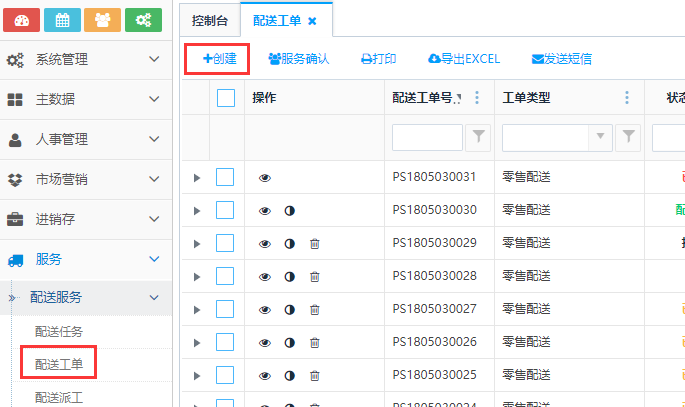Switch to the 控制台 tab

click(x=209, y=20)
